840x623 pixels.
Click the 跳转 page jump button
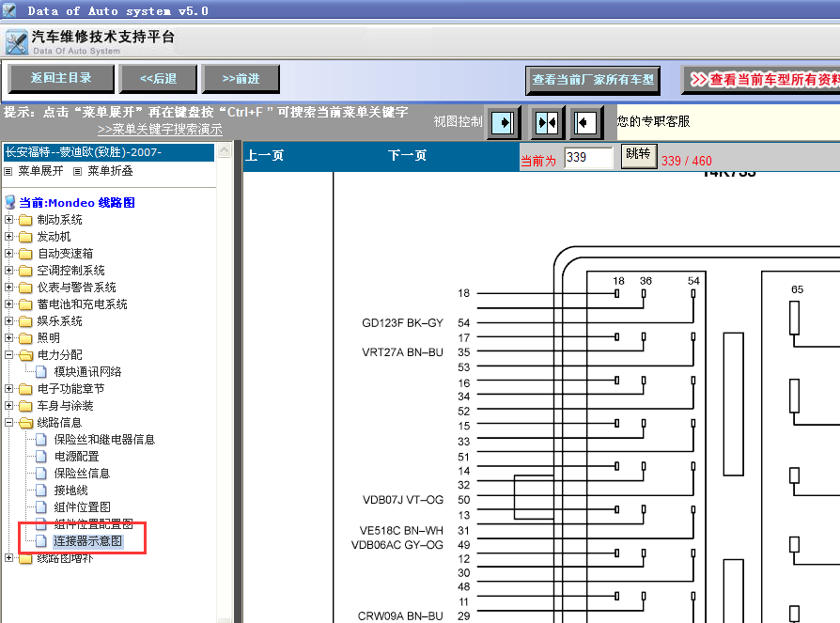click(x=639, y=156)
